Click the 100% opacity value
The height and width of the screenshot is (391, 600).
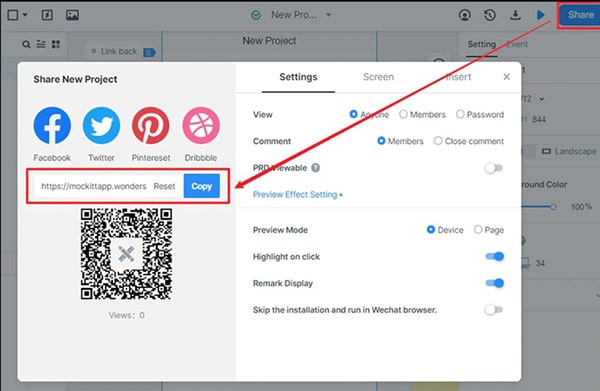click(x=581, y=207)
